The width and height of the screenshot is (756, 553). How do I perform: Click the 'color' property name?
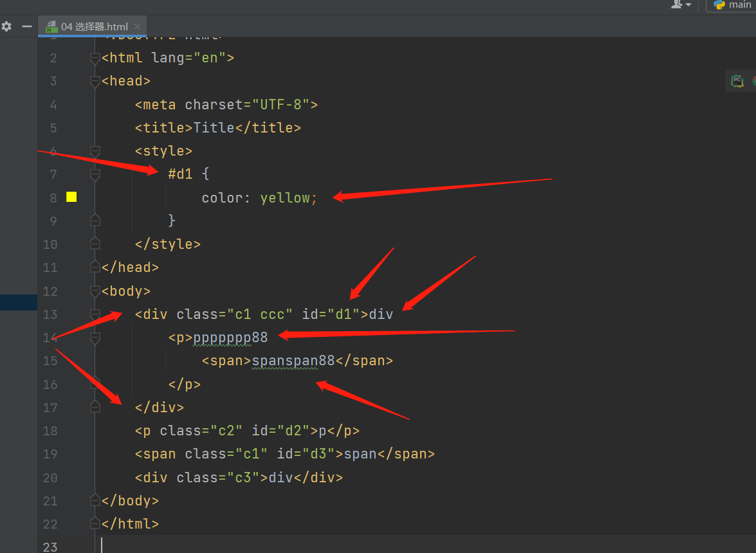pos(222,198)
